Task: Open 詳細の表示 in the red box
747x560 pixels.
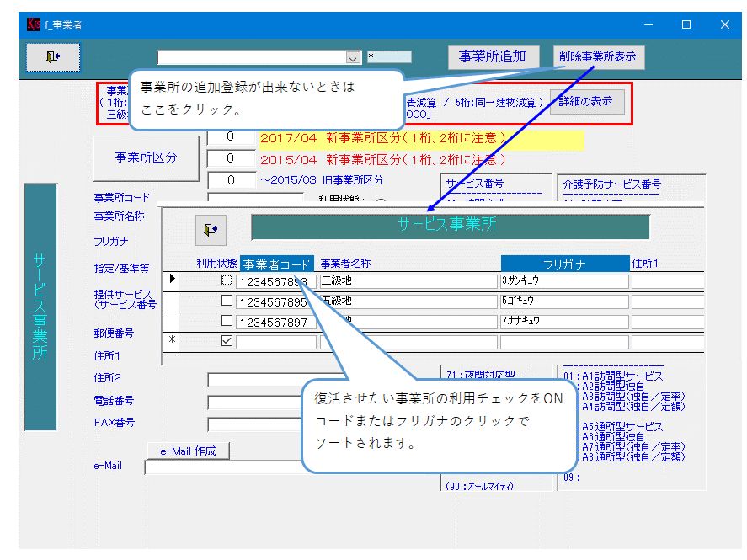Action: pyautogui.click(x=586, y=102)
